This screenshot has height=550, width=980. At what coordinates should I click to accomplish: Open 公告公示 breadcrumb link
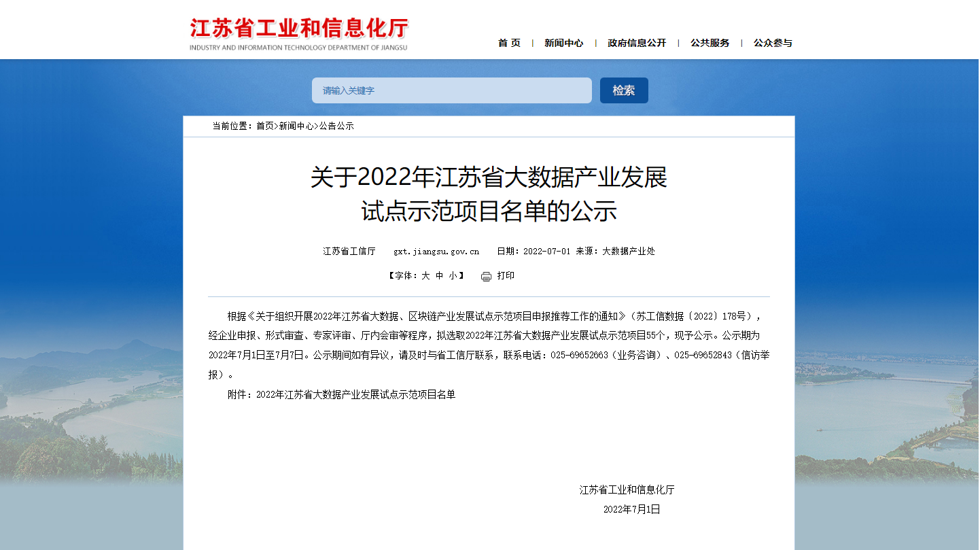[336, 126]
